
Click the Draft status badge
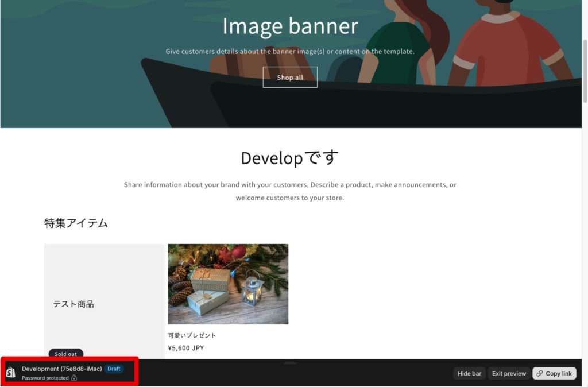point(114,369)
